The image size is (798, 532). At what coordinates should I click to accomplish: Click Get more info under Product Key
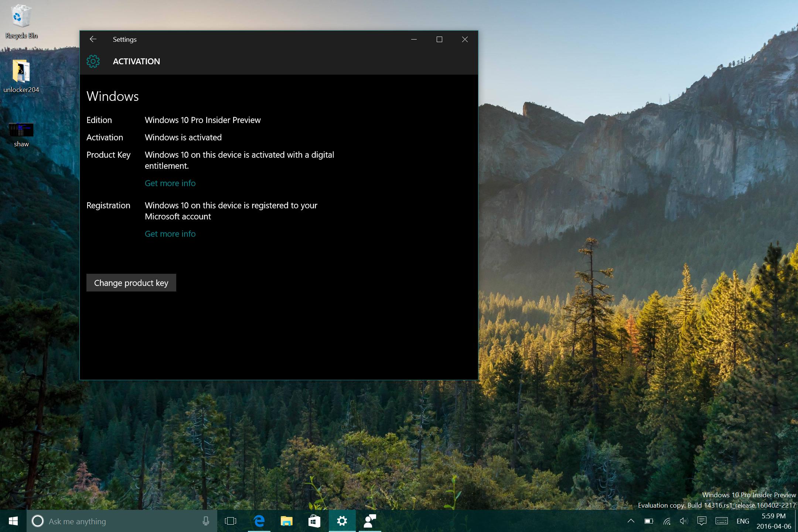pyautogui.click(x=170, y=183)
